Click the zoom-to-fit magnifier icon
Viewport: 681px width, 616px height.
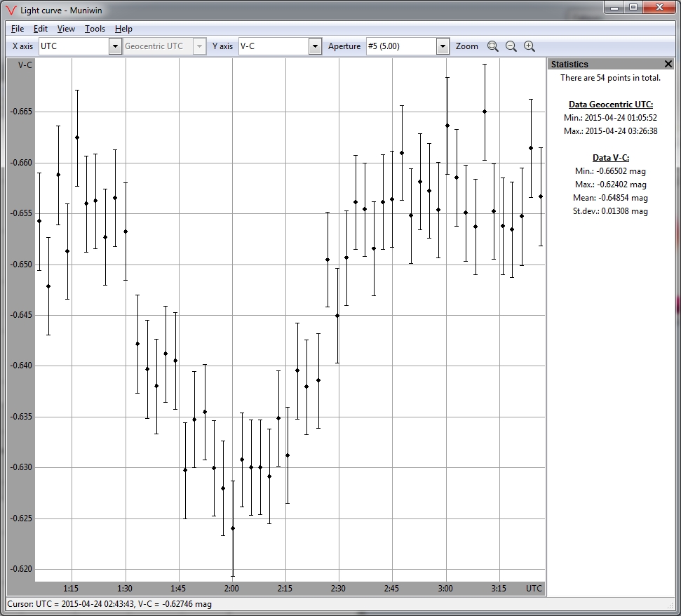coord(493,46)
